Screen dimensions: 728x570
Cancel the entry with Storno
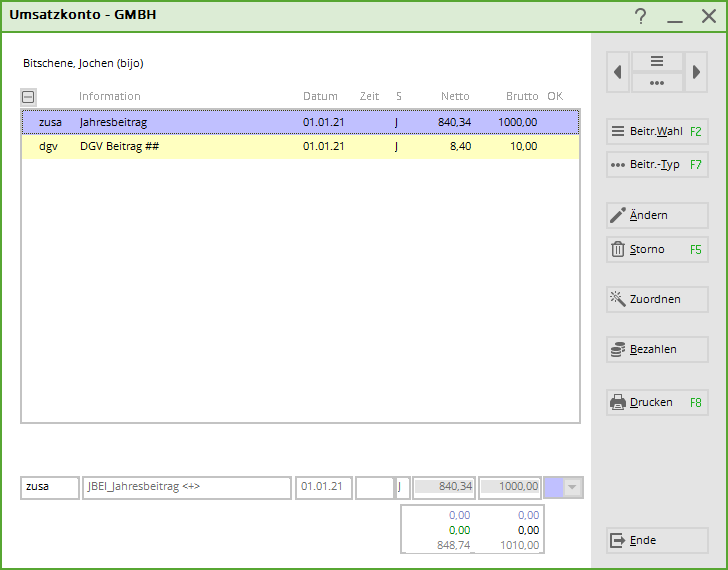657,249
